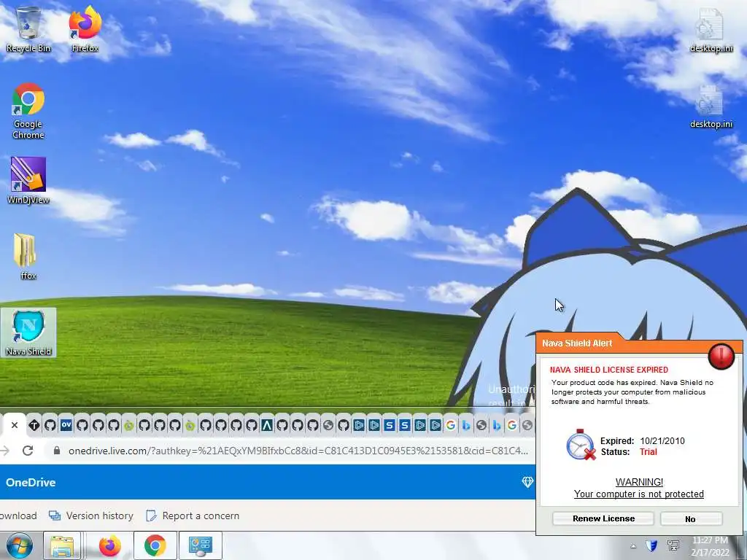
Task: Open Version history in OneDrive
Action: click(91, 516)
